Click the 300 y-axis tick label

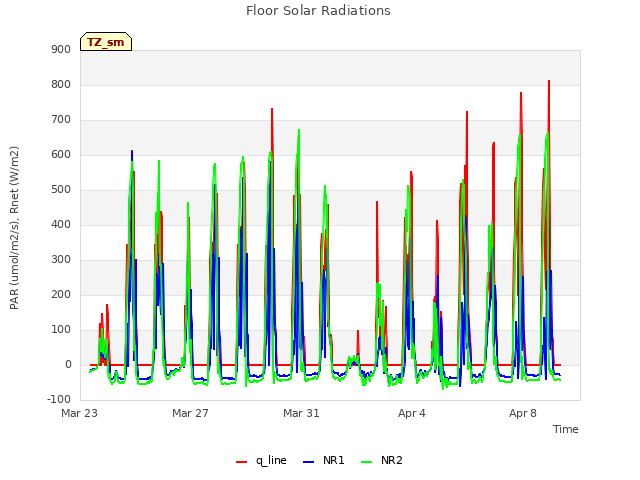click(x=61, y=260)
